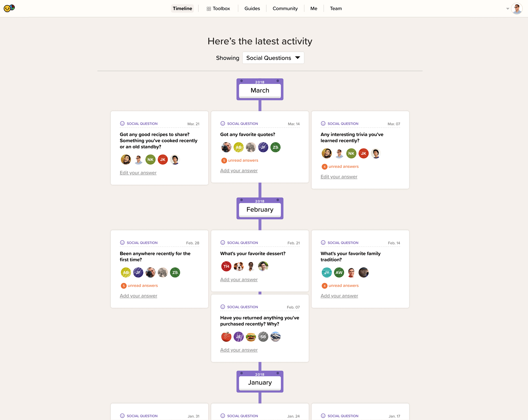Click the ZS avatar on favorite quotes question

tap(275, 147)
